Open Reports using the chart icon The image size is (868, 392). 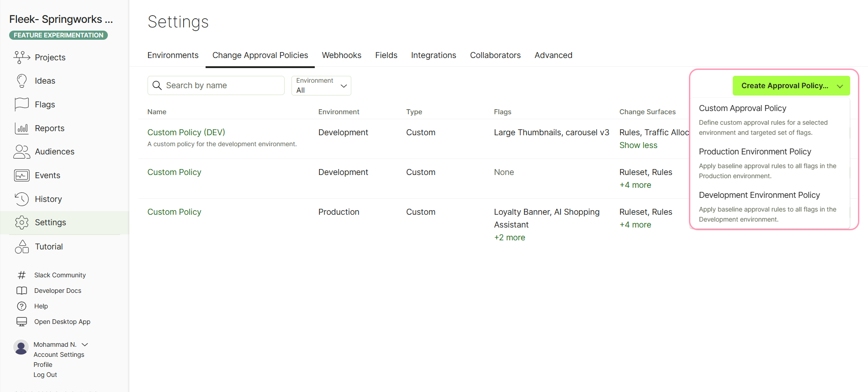click(22, 128)
